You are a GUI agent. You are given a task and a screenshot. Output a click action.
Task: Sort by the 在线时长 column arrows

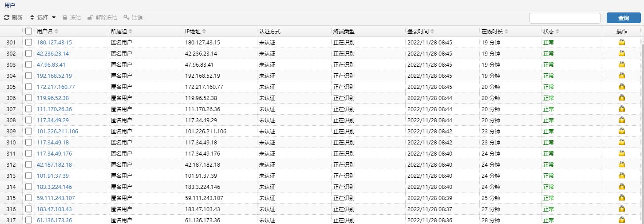506,32
